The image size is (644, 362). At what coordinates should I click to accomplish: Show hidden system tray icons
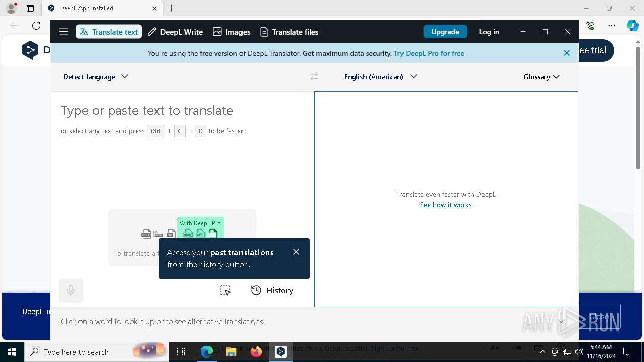543,352
